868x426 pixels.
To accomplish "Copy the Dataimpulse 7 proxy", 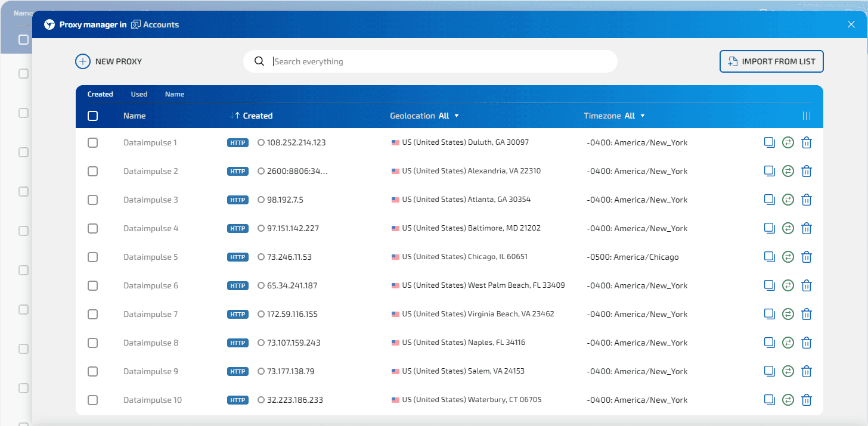I will 769,314.
